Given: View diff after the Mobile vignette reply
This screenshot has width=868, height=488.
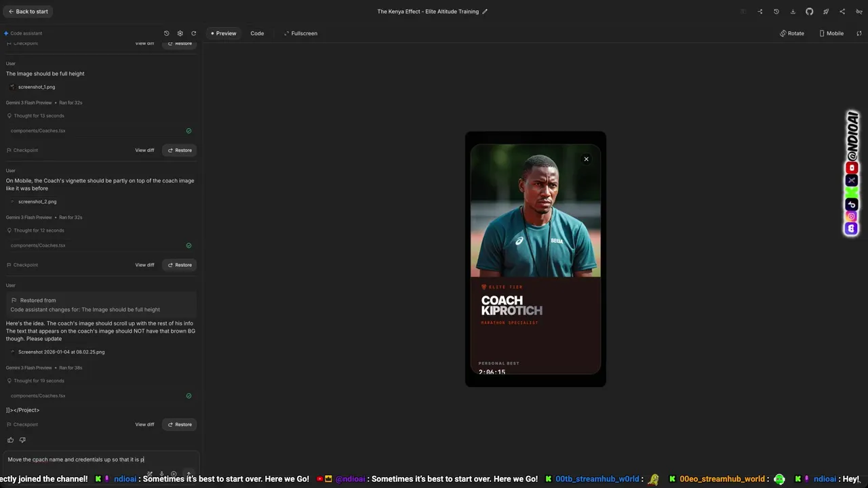Looking at the screenshot, I should tap(144, 265).
